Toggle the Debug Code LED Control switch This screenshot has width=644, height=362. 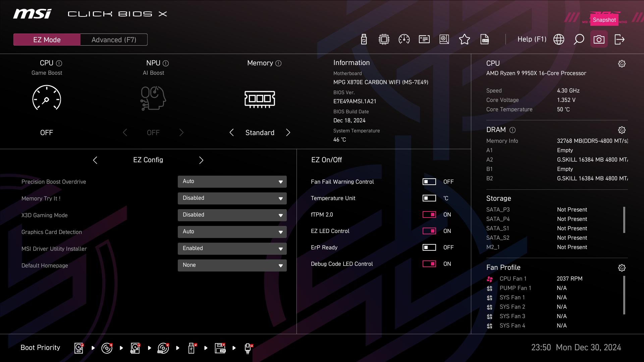coord(429,264)
